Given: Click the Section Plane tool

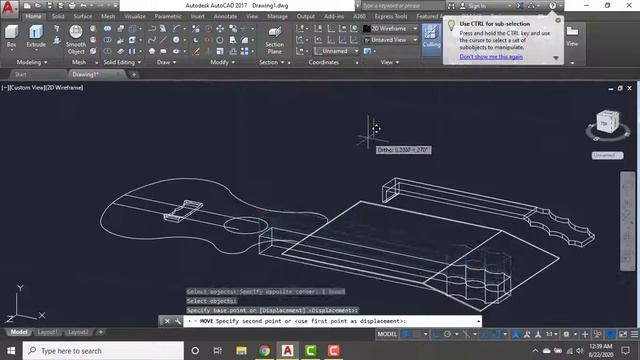Looking at the screenshot, I should tap(274, 40).
